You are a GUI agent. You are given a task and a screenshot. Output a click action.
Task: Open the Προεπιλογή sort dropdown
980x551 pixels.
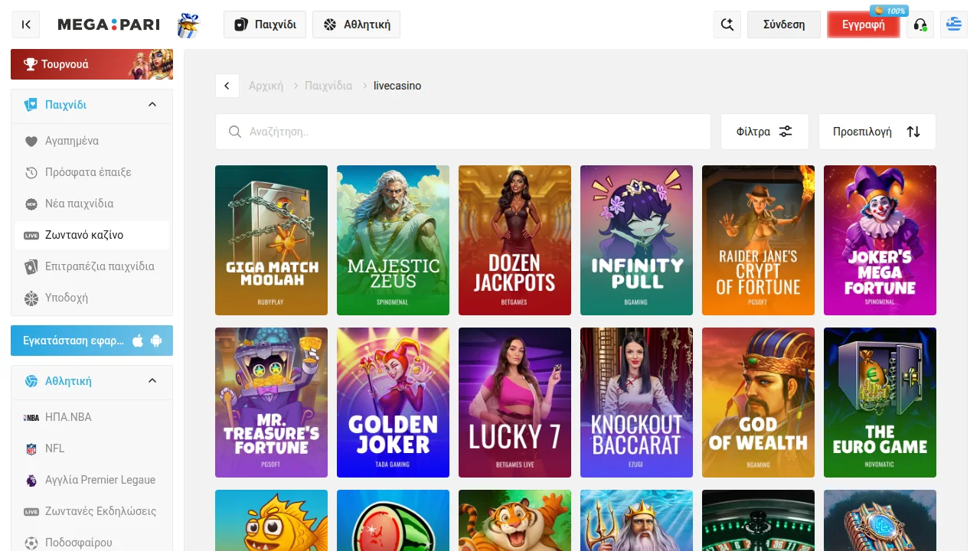click(877, 132)
